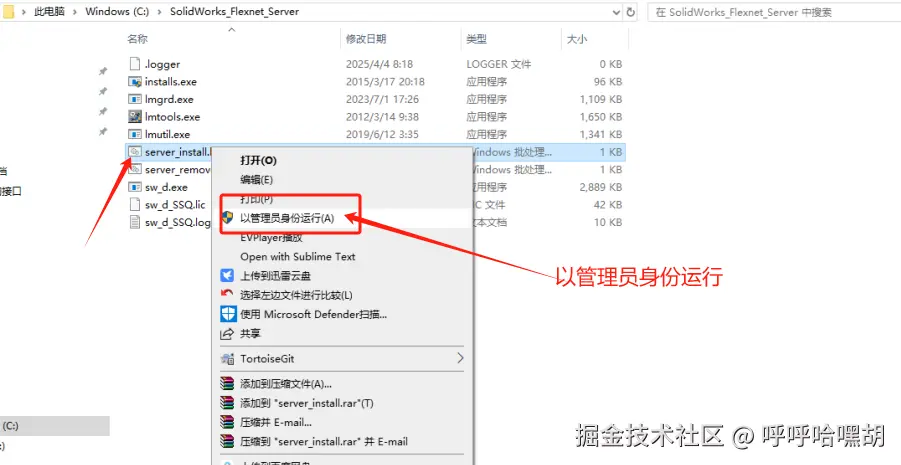
Task: Click the search box for SolidWorks_Flexnet_Server
Action: 773,12
